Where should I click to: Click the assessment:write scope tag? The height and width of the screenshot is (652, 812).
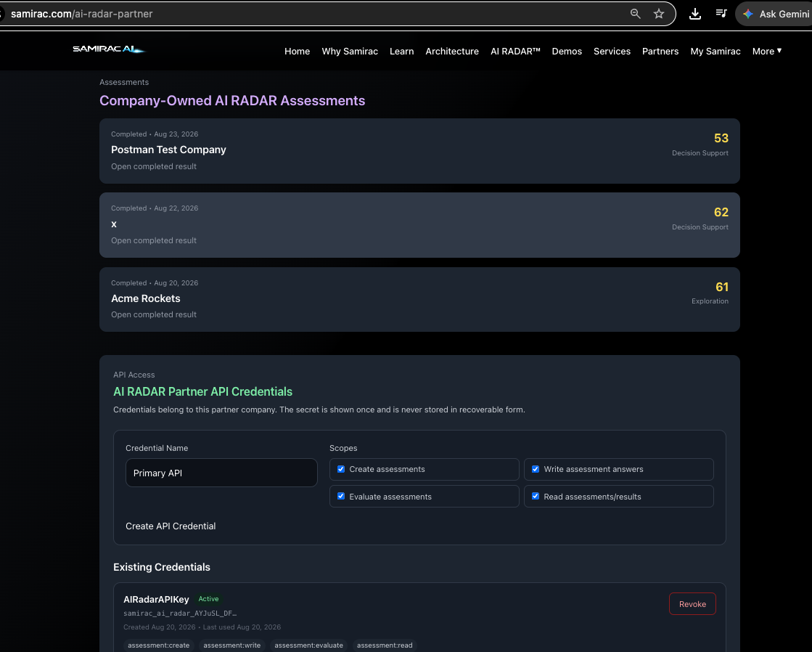coord(231,645)
